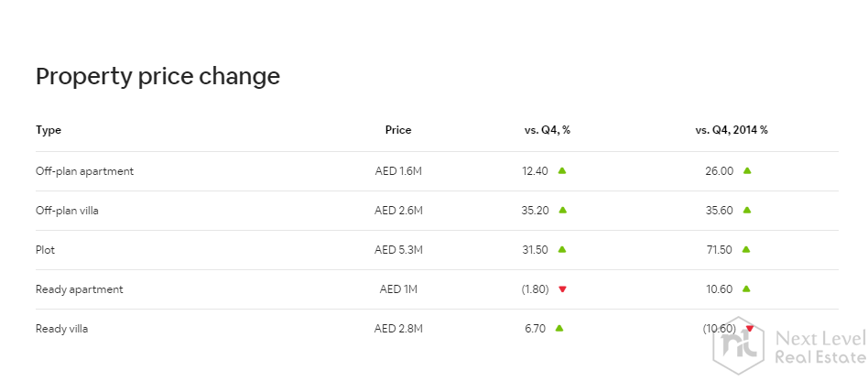Click green up arrow next to 71.50

click(x=747, y=249)
